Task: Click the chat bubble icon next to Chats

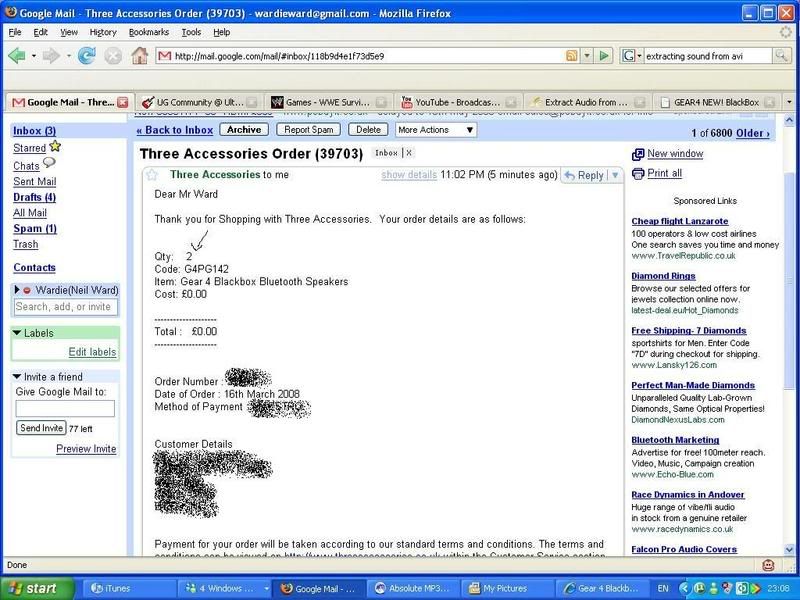Action: coord(49,163)
